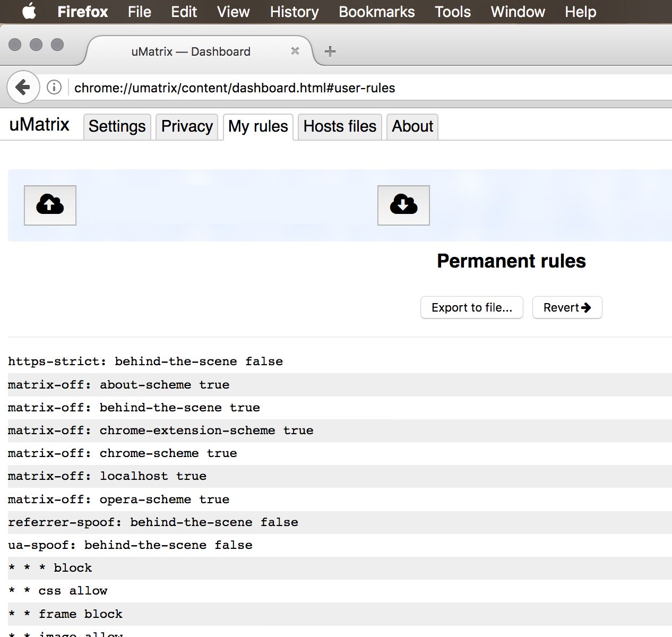
Task: Click the browser back arrow button
Action: click(23, 87)
